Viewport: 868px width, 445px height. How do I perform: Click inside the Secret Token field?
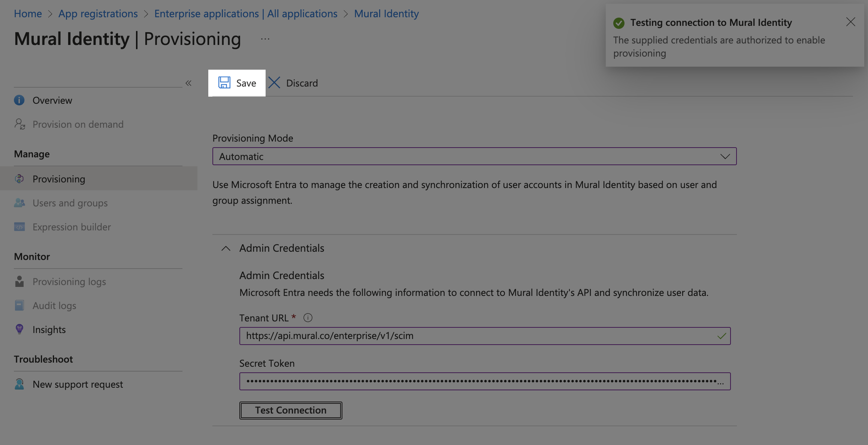485,381
